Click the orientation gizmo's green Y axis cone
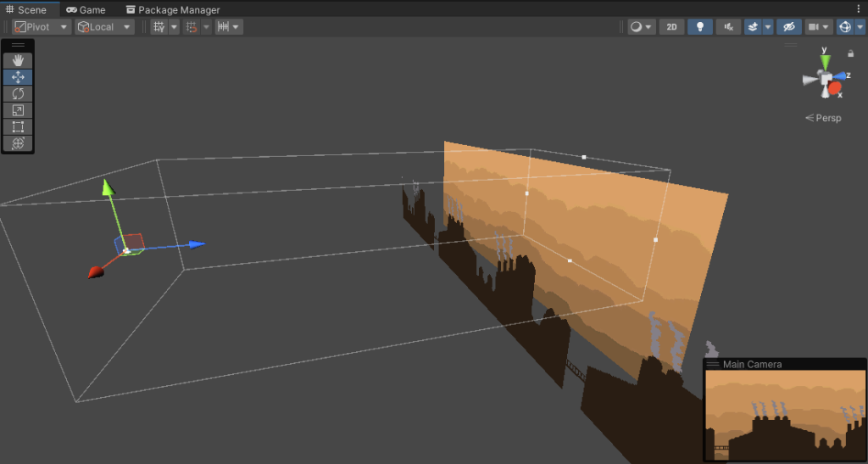The image size is (868, 464). pos(825,62)
